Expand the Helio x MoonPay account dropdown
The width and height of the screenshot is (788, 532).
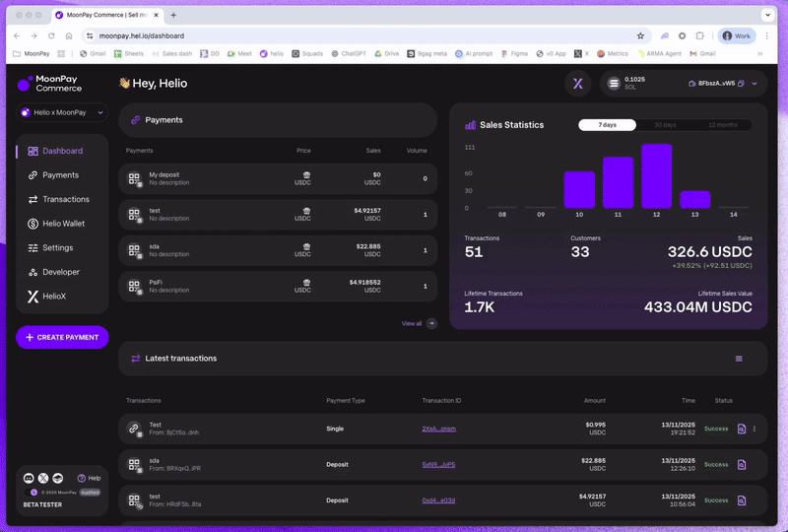tap(62, 112)
